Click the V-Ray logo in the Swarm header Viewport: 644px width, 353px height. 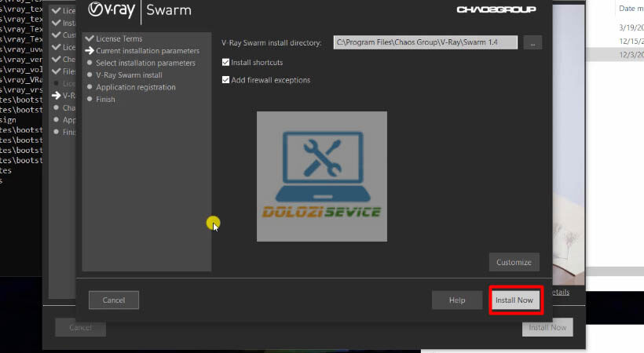tap(111, 11)
